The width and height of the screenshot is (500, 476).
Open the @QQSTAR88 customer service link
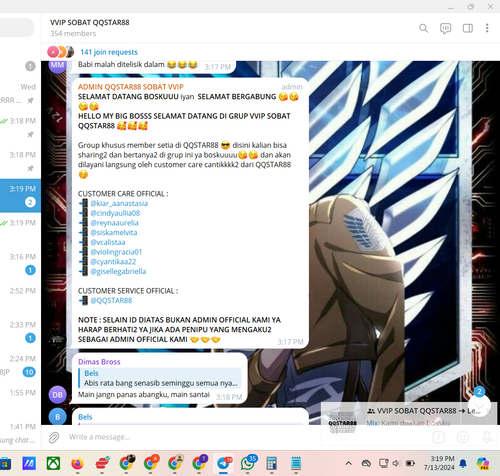[111, 300]
